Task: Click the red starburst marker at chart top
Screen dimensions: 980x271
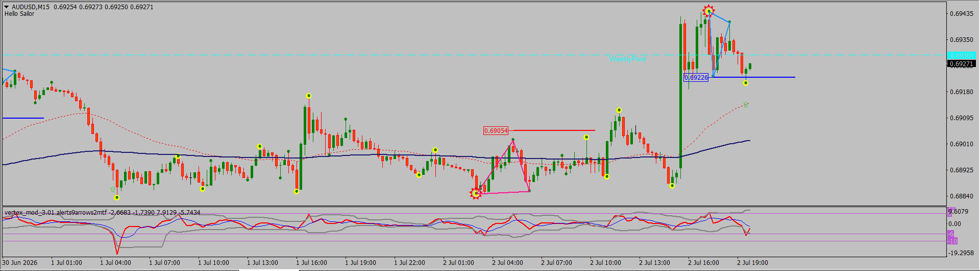Action: [x=708, y=11]
